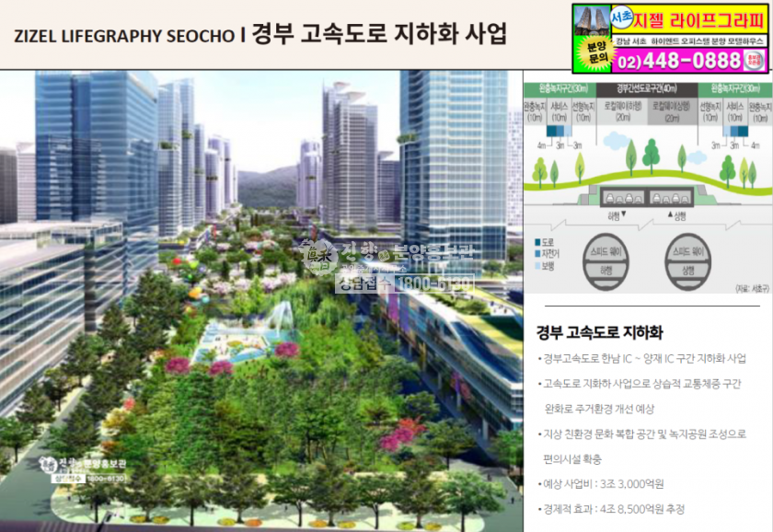Click the 자전거 legend color square
Image resolution: width=773 pixels, height=532 pixels.
tap(536, 254)
